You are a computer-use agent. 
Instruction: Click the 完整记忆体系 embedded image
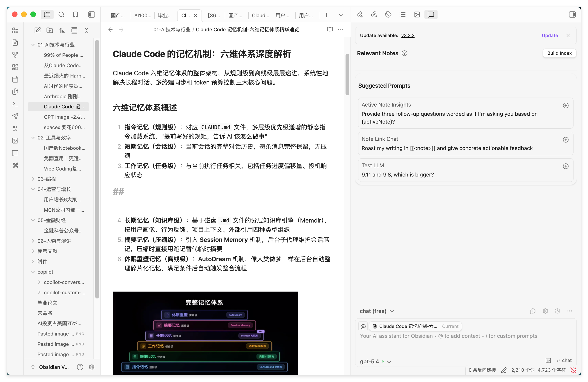click(x=205, y=333)
